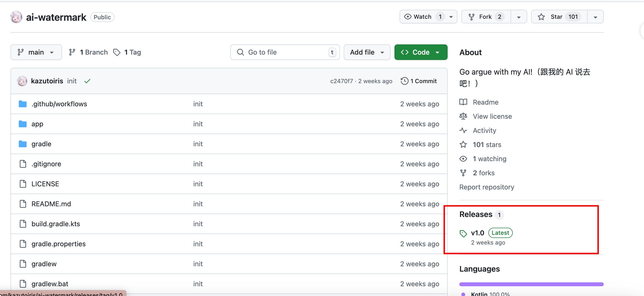Viewport: 644px width, 296px height.
Task: Open the 2 forks link
Action: click(484, 173)
